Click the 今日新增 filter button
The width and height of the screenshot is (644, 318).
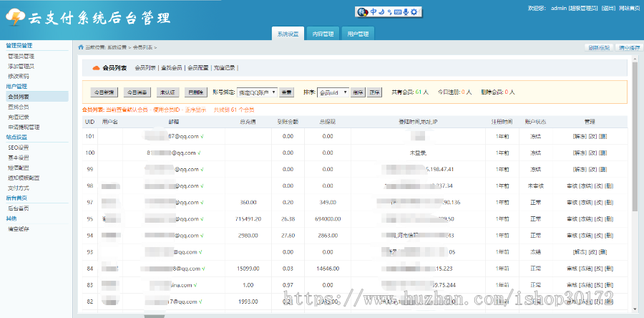pyautogui.click(x=104, y=92)
